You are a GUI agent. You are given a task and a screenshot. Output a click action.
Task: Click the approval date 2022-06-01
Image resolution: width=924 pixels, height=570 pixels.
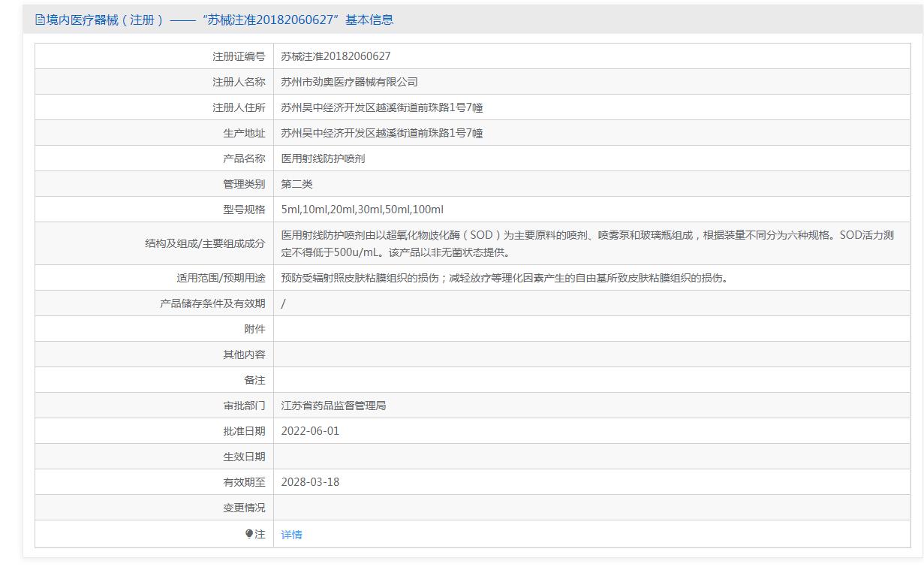(x=310, y=431)
